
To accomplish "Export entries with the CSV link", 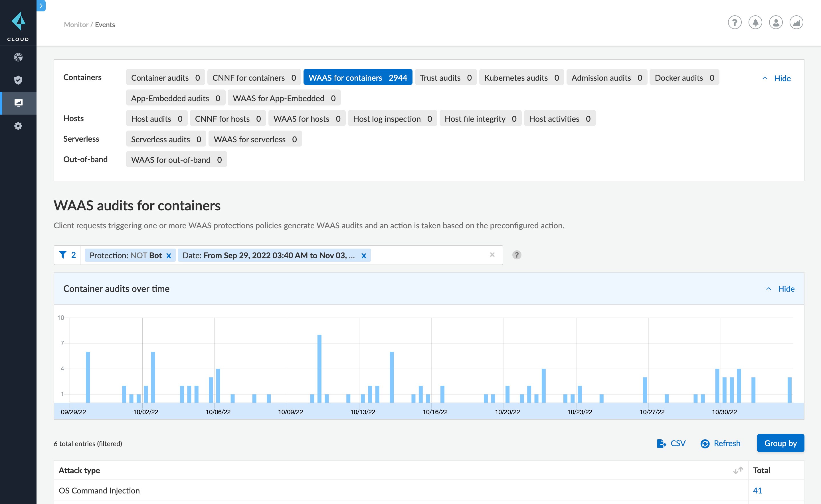I will click(671, 443).
